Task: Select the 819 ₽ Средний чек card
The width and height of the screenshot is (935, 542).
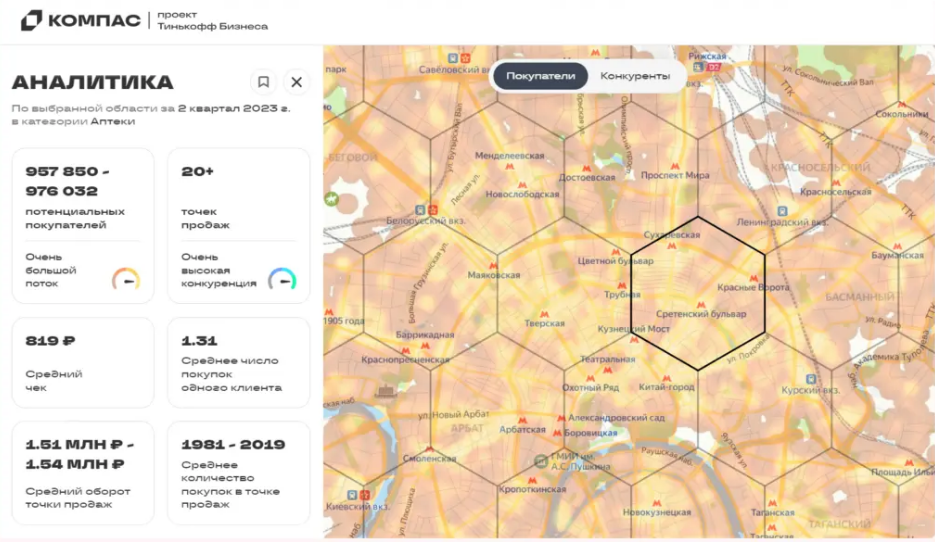Action: [x=83, y=362]
